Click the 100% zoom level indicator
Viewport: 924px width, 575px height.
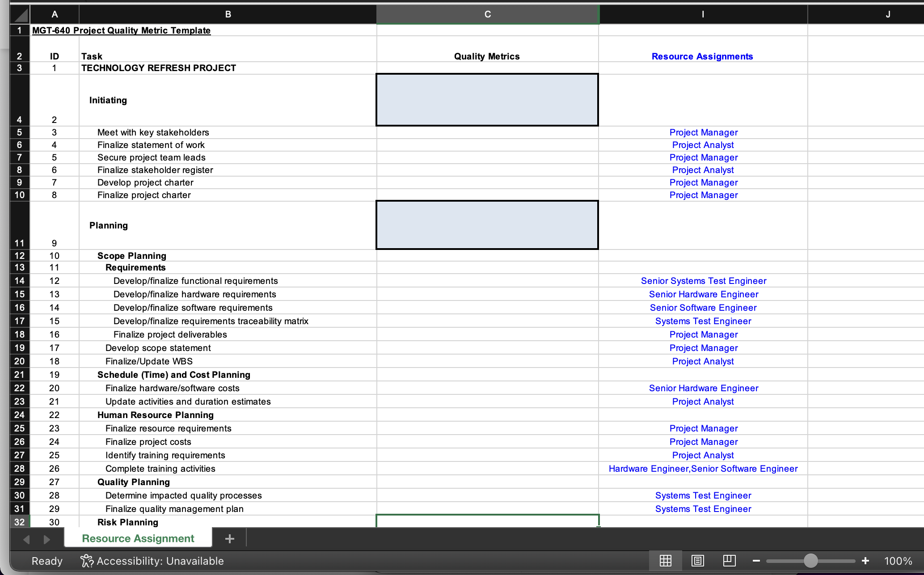[x=898, y=561]
